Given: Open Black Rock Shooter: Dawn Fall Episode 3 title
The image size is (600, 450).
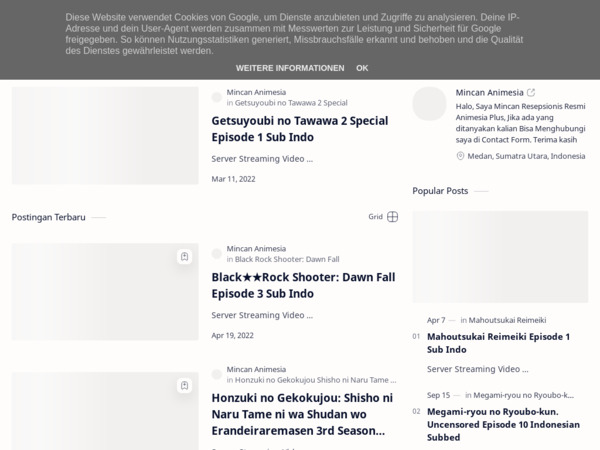Looking at the screenshot, I should [303, 285].
